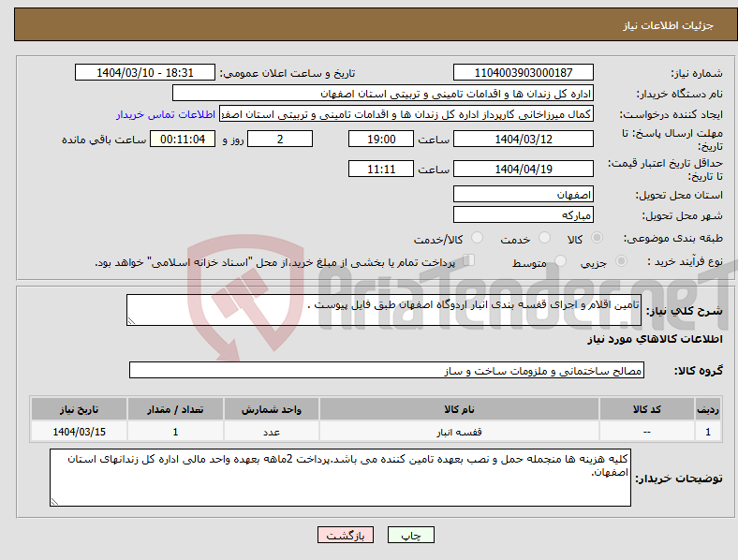Click the 1404/03/15 date cell
Viewport: 738px width, 560px height.
coord(79,432)
